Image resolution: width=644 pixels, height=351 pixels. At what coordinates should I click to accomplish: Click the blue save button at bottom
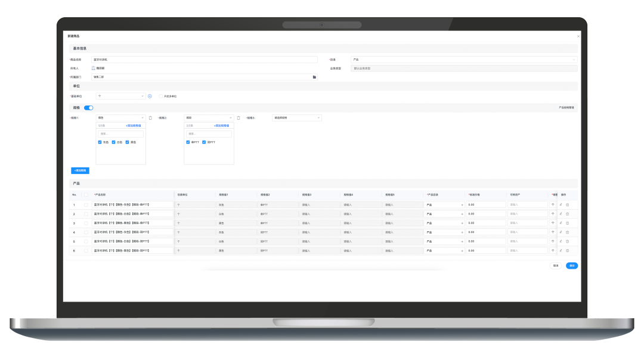point(571,266)
